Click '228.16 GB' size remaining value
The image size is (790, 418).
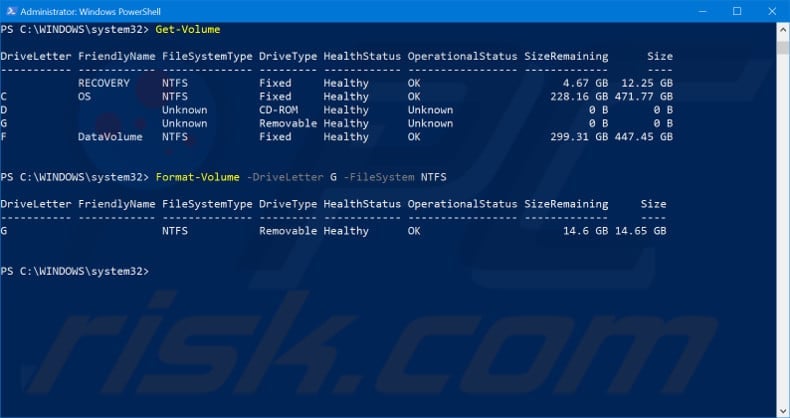(579, 97)
